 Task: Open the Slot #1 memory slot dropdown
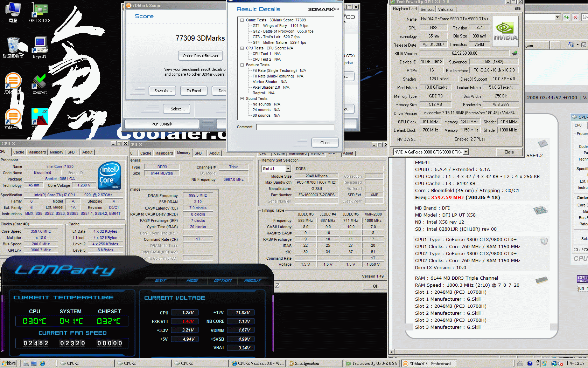click(288, 169)
